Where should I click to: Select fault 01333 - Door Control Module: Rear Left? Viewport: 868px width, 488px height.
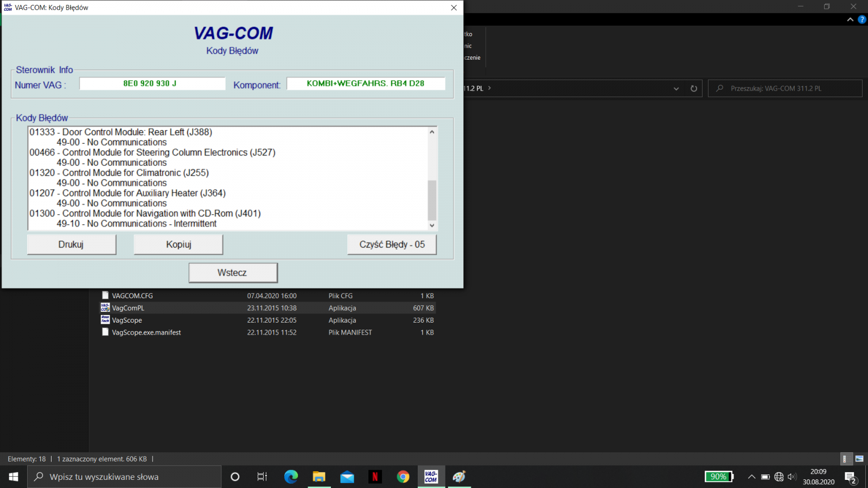121,132
